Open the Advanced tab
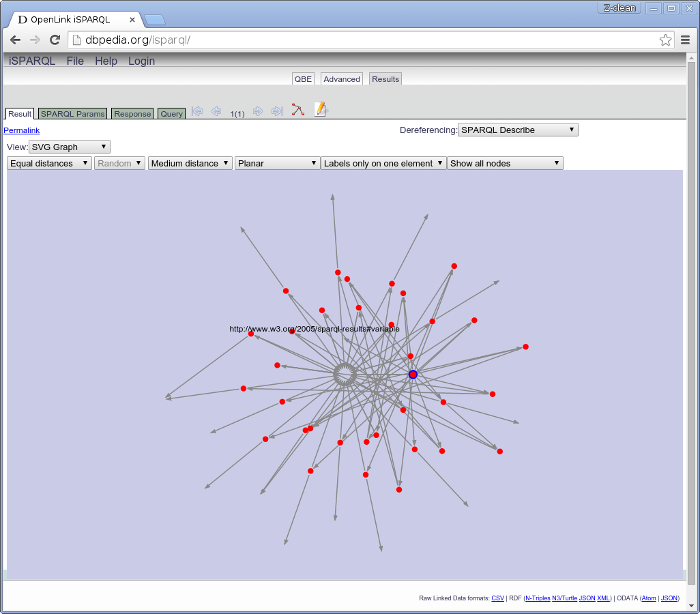 click(x=341, y=79)
